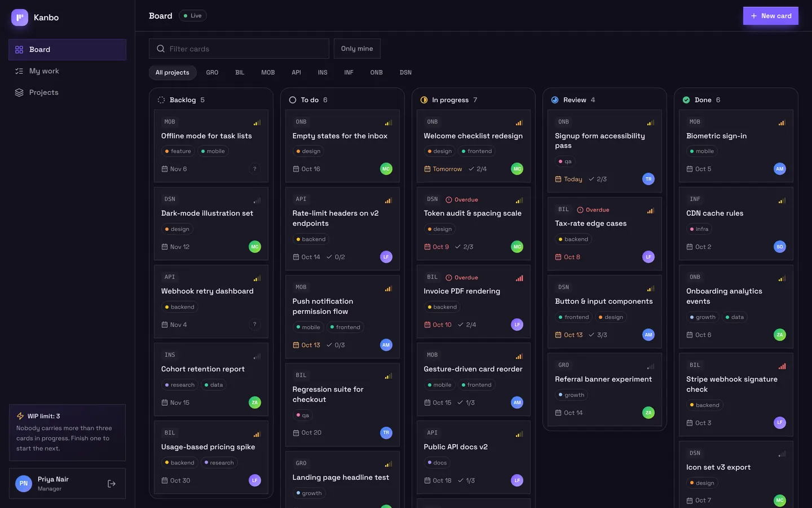Click the Oct 13 due date on Button components
Viewport: 812px width, 508px height.
click(569, 335)
